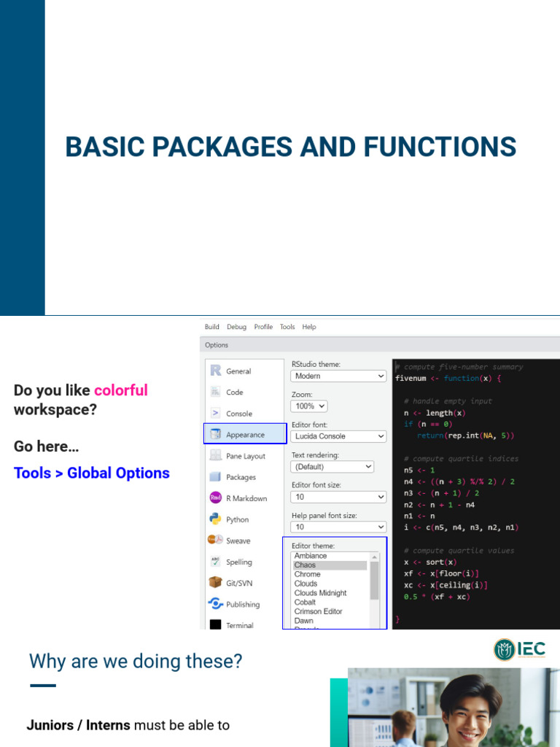Open the Zoom 100% dropdown
Screen dimensions: 560x747
click(x=308, y=406)
